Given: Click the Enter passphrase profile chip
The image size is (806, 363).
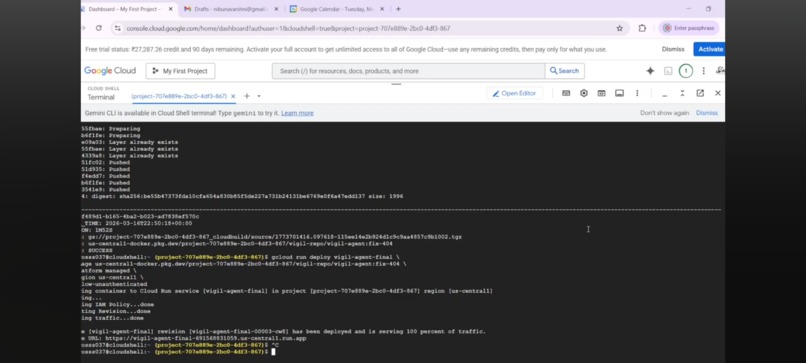Looking at the screenshot, I should point(689,28).
